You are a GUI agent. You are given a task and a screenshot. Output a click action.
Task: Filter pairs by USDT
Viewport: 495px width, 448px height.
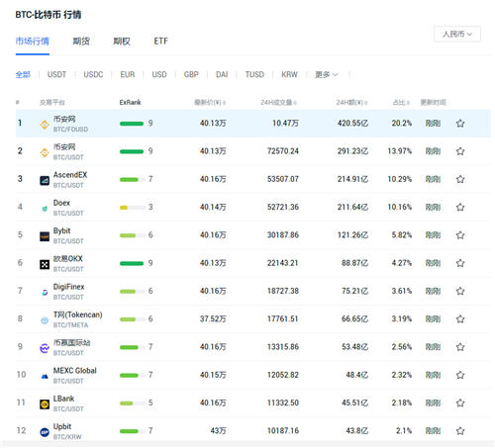click(x=56, y=74)
